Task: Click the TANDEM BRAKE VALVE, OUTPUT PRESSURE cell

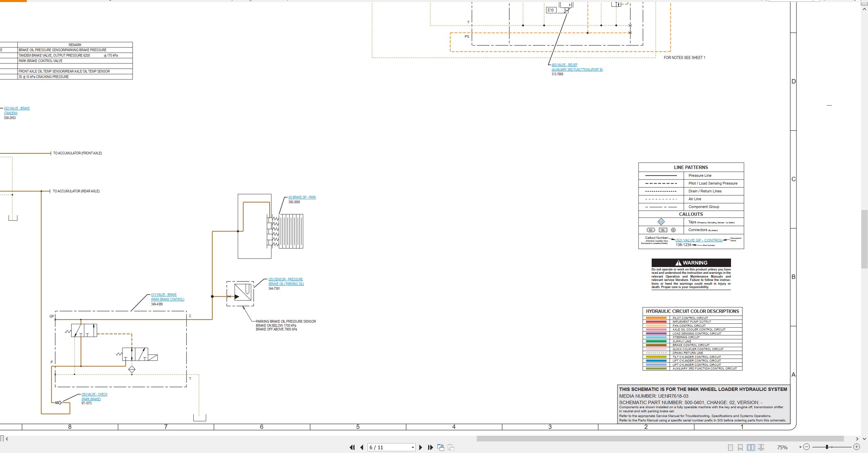Action: point(75,55)
